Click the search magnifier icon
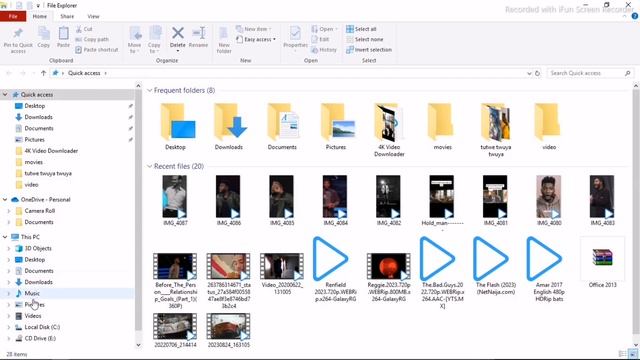 pos(628,73)
